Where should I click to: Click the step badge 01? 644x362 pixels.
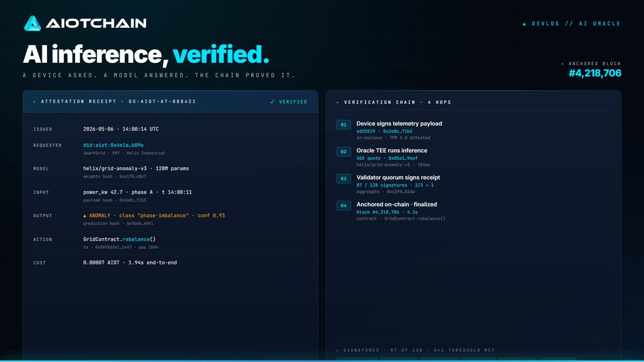point(343,125)
